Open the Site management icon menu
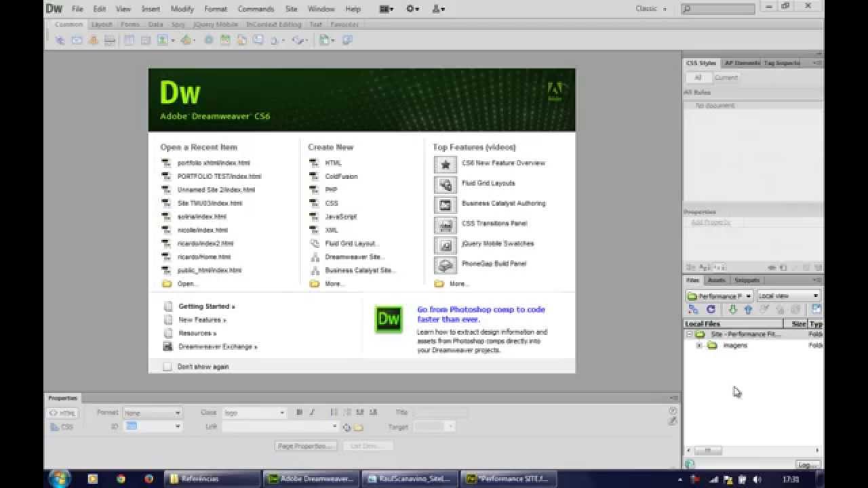This screenshot has width=868, height=488. pos(439,9)
